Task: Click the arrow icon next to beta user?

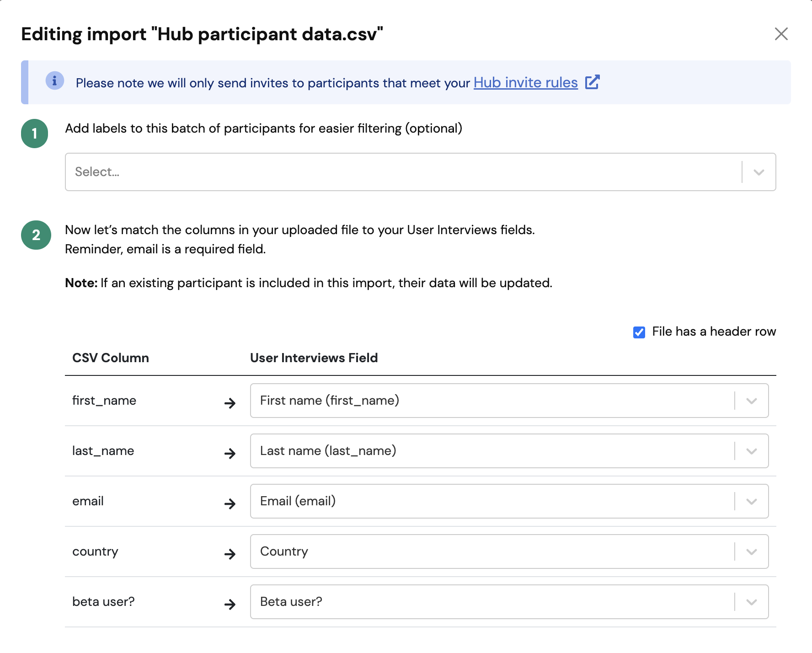Action: click(x=230, y=604)
